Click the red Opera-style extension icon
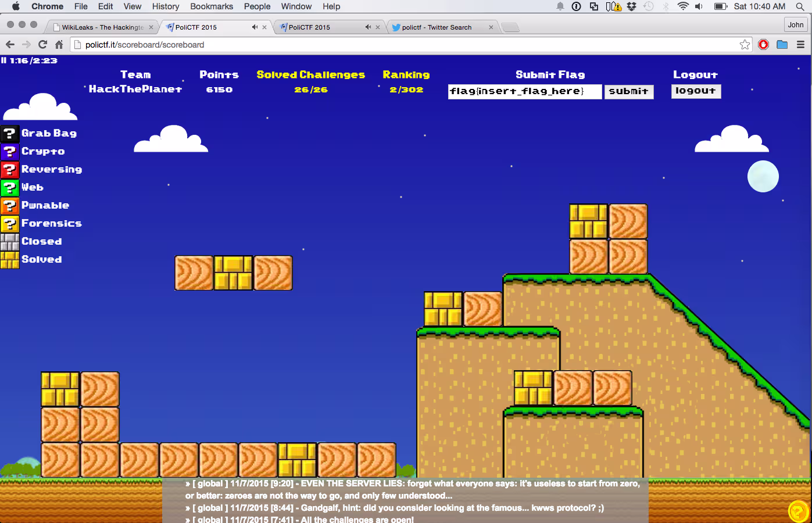812x523 pixels. (764, 45)
